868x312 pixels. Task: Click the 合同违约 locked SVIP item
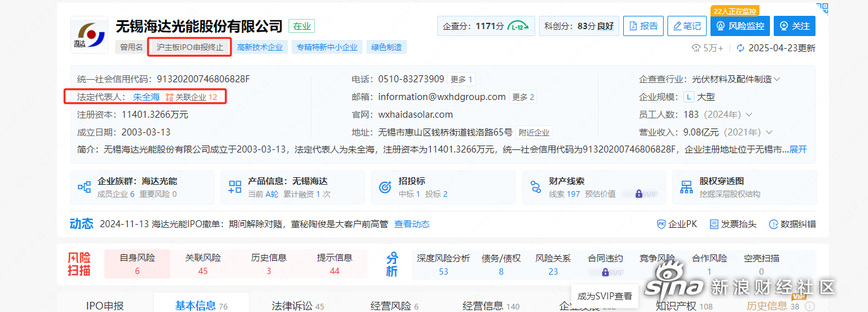(x=605, y=265)
